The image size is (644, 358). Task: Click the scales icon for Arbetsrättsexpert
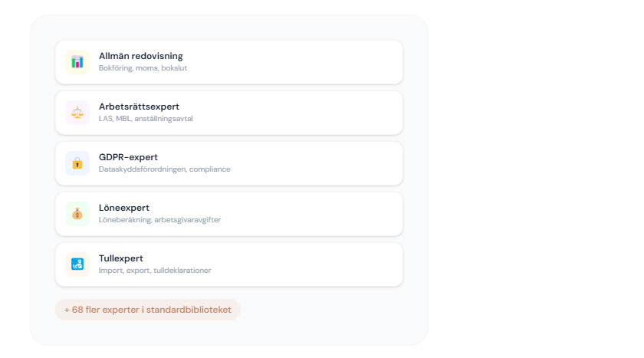[x=77, y=113]
